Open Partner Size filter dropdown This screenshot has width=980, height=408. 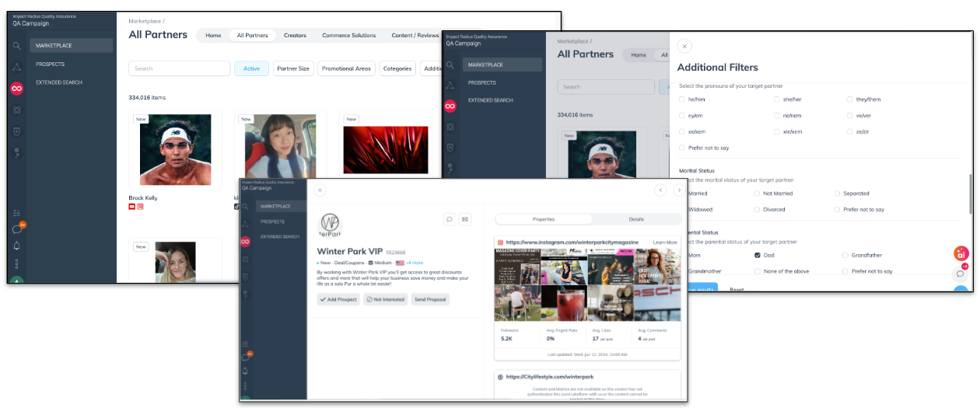[x=293, y=68]
